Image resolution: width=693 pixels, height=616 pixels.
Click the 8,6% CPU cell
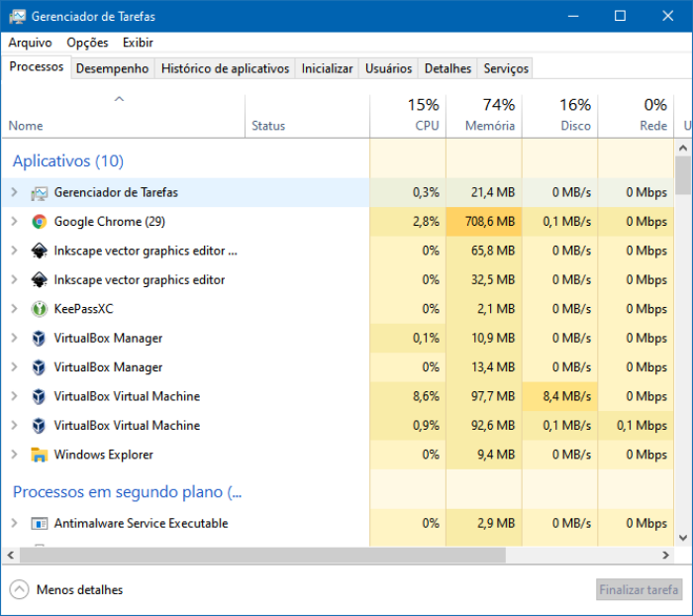click(408, 396)
